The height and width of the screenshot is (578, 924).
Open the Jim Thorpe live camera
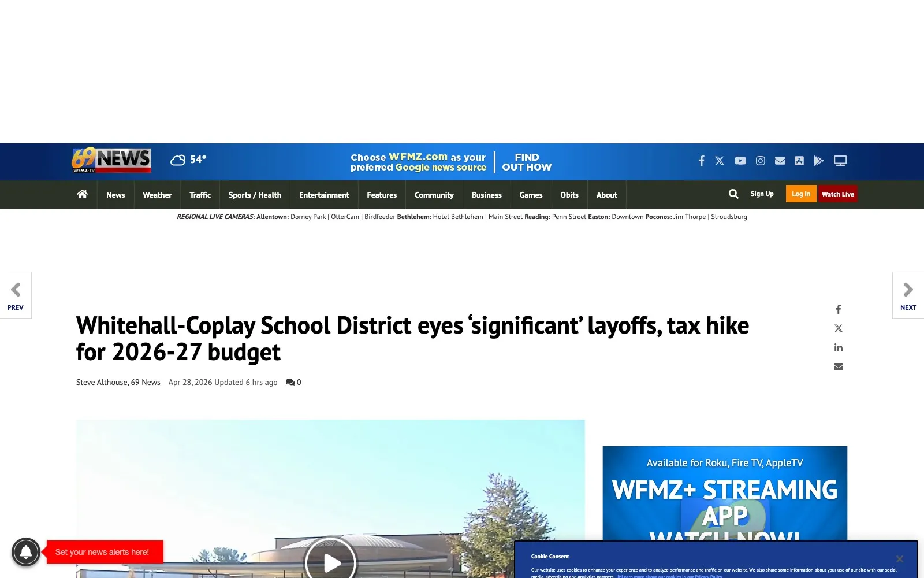coord(690,217)
